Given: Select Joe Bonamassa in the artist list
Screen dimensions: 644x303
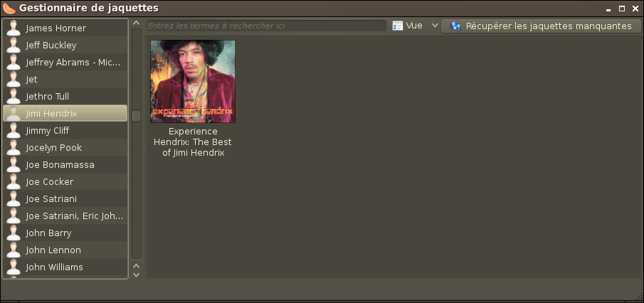Looking at the screenshot, I should point(60,165).
